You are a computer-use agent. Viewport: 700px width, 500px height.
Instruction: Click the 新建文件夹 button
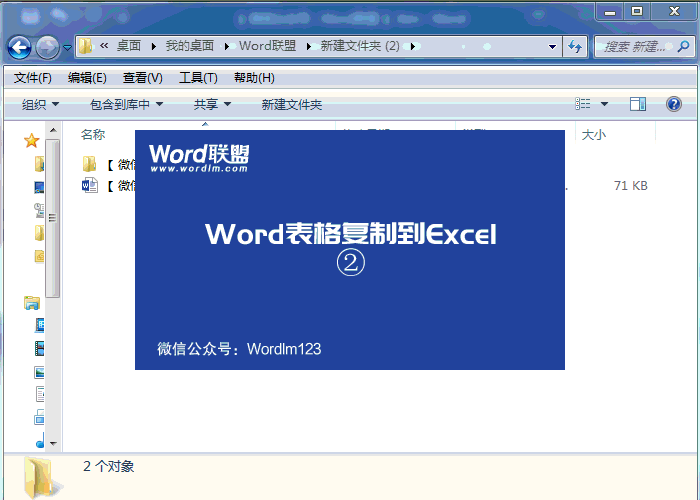pyautogui.click(x=292, y=104)
